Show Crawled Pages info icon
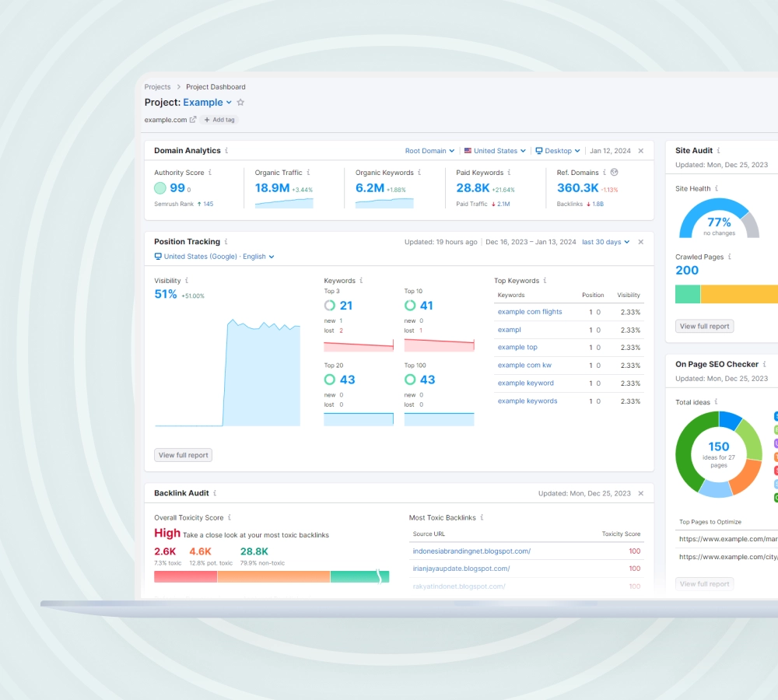The height and width of the screenshot is (700, 778). pos(730,257)
